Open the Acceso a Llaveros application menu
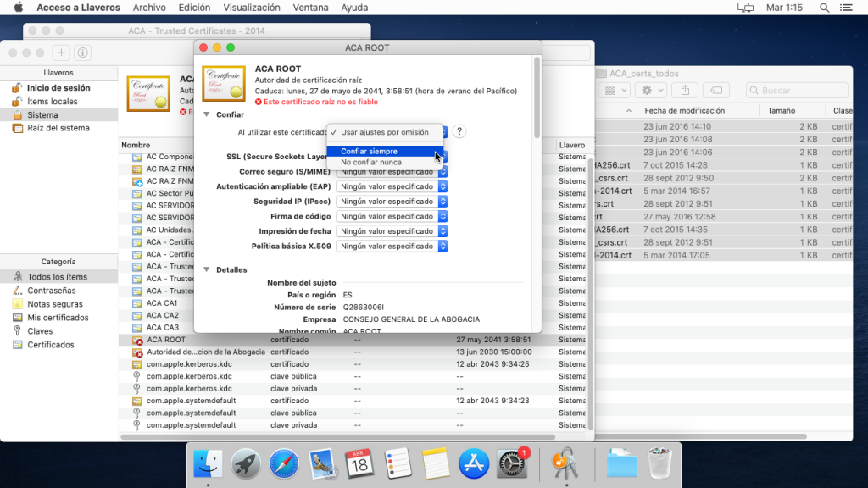This screenshot has width=868, height=488. [x=78, y=8]
